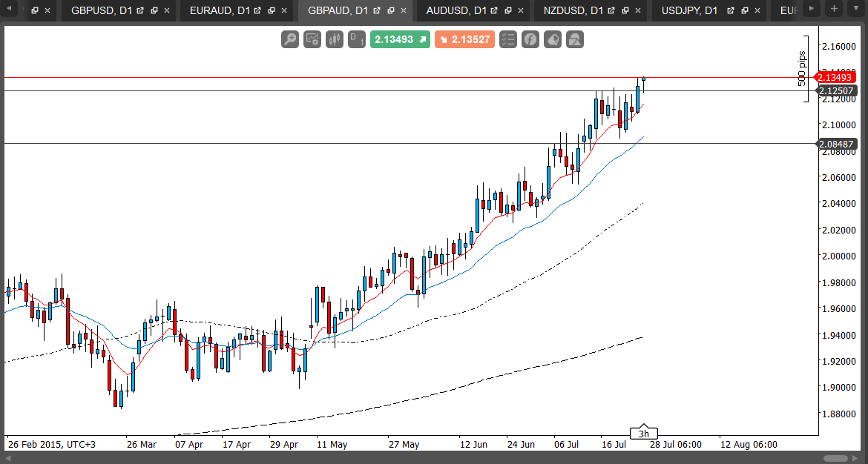Close the GBPAUD, D1 tab

pos(404,10)
